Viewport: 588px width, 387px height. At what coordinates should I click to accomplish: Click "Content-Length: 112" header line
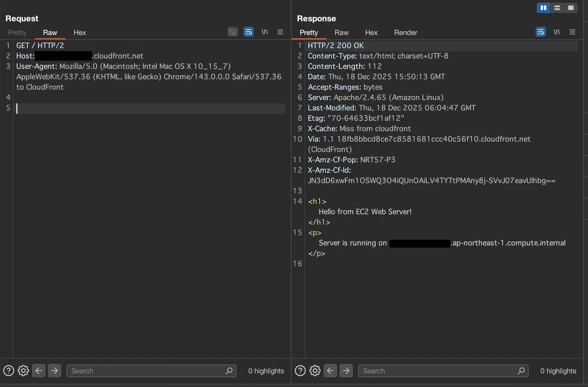344,66
